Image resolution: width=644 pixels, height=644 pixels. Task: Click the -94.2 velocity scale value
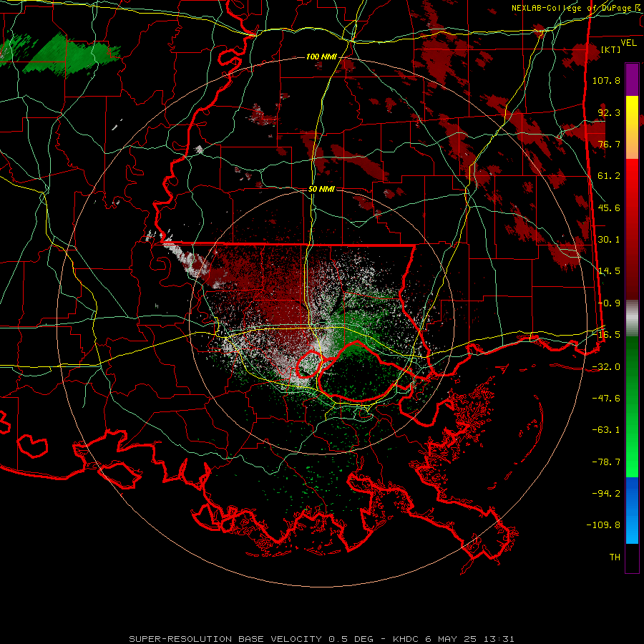click(x=606, y=494)
